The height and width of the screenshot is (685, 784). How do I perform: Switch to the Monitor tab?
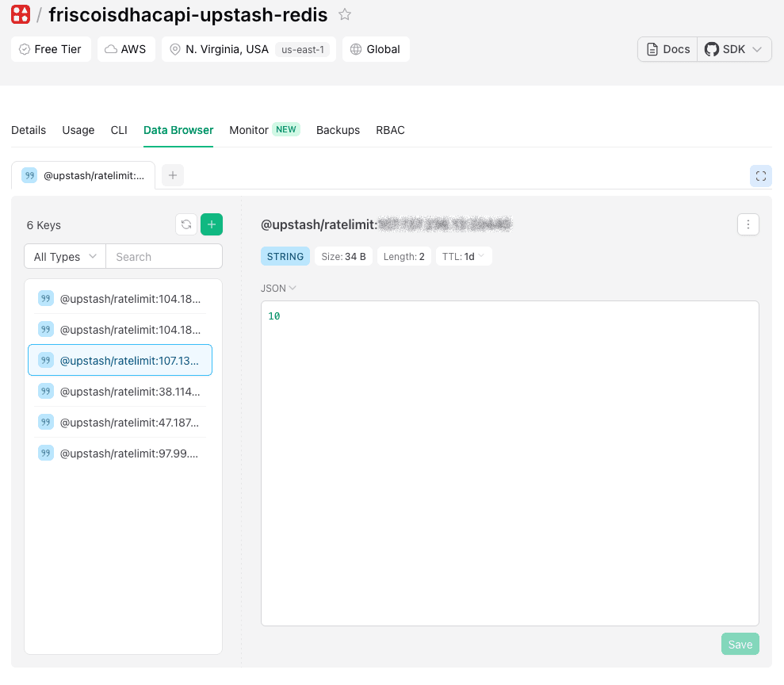(x=248, y=129)
